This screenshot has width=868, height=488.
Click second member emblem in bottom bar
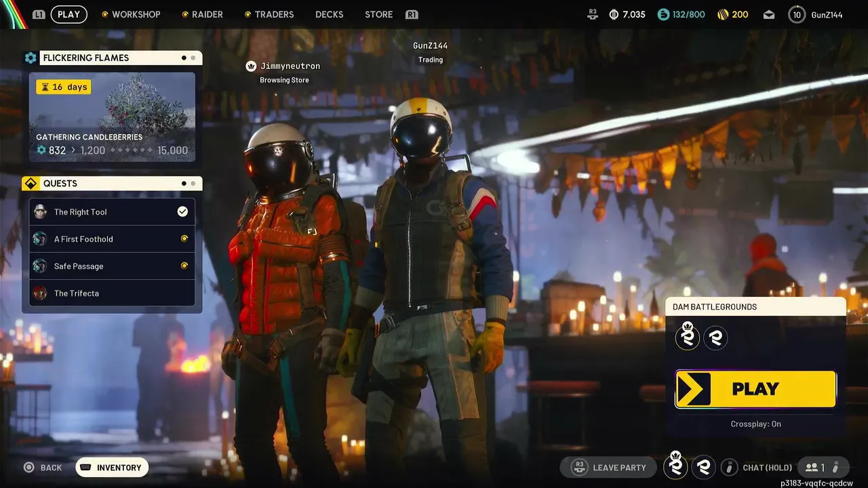pos(703,467)
